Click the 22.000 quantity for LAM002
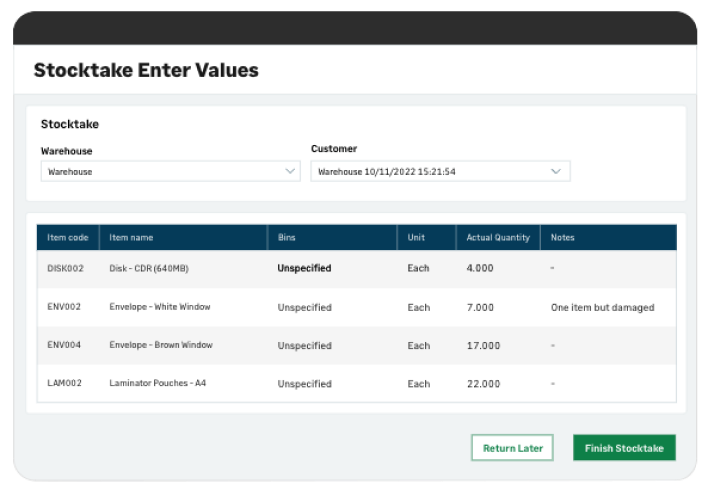 point(484,384)
